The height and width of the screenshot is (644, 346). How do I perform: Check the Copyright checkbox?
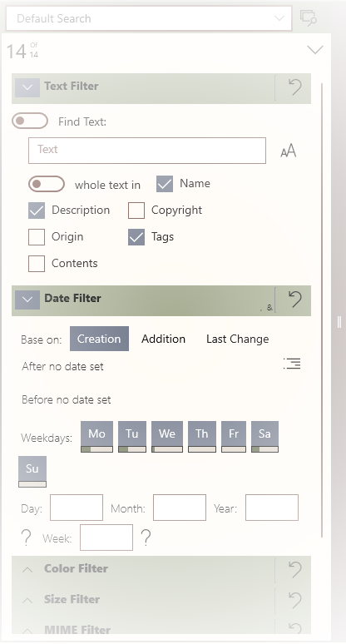pos(136,211)
